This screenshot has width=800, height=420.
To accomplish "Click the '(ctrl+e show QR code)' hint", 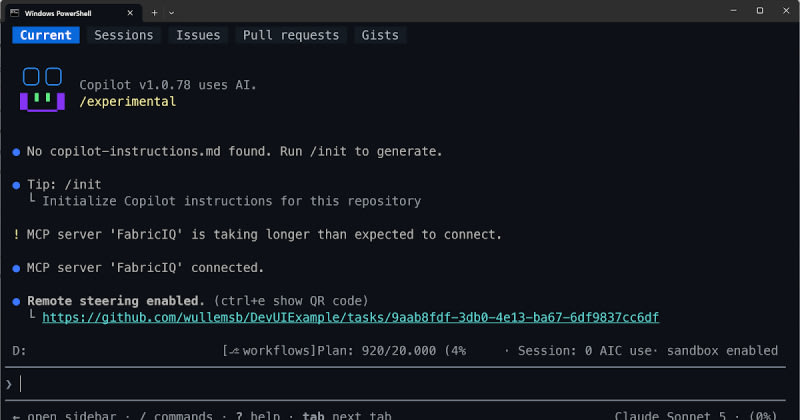I will point(291,301).
